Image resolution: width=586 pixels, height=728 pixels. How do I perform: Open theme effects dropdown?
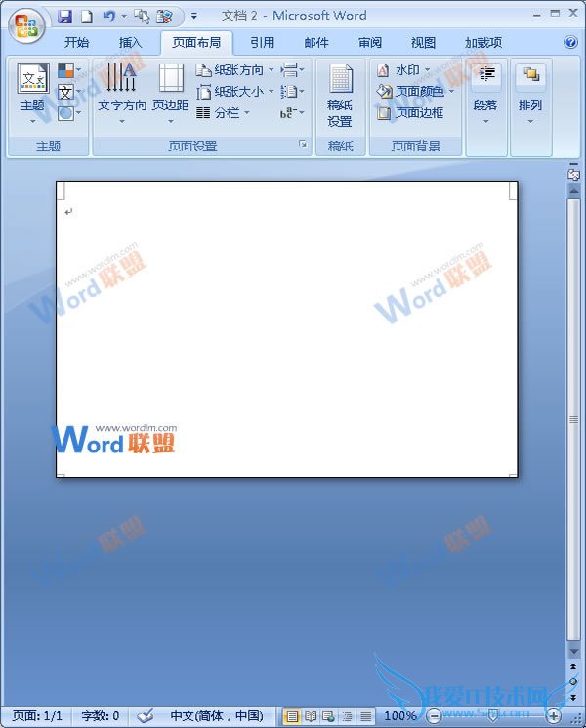pos(69,112)
